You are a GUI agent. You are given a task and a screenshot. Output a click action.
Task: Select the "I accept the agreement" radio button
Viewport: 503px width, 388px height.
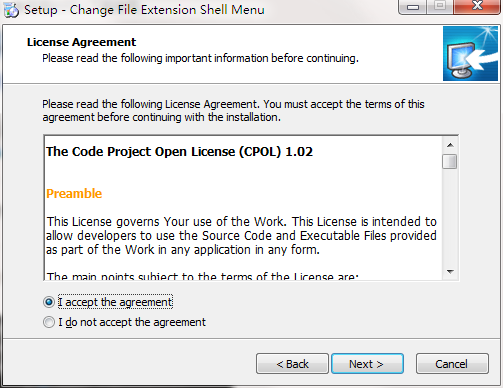pyautogui.click(x=49, y=302)
